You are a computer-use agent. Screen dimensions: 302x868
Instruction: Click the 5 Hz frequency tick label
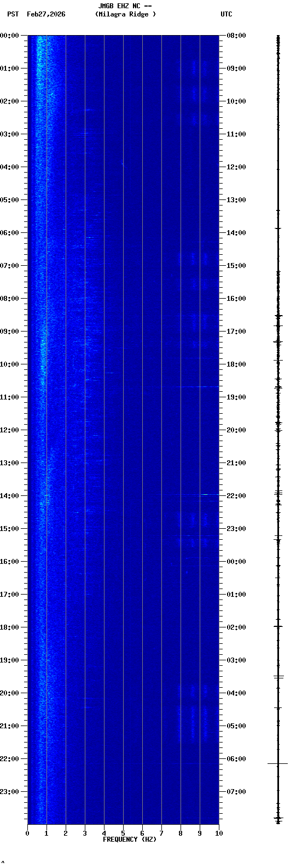123,833
